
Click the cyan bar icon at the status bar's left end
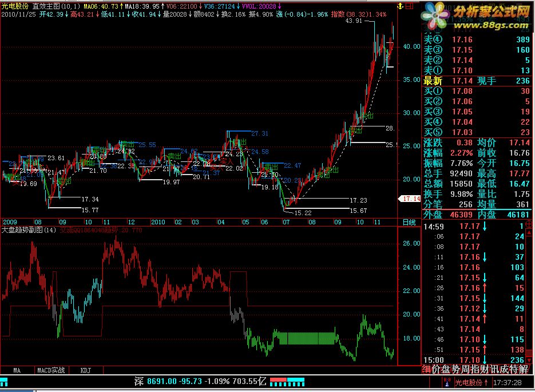pos(4,382)
